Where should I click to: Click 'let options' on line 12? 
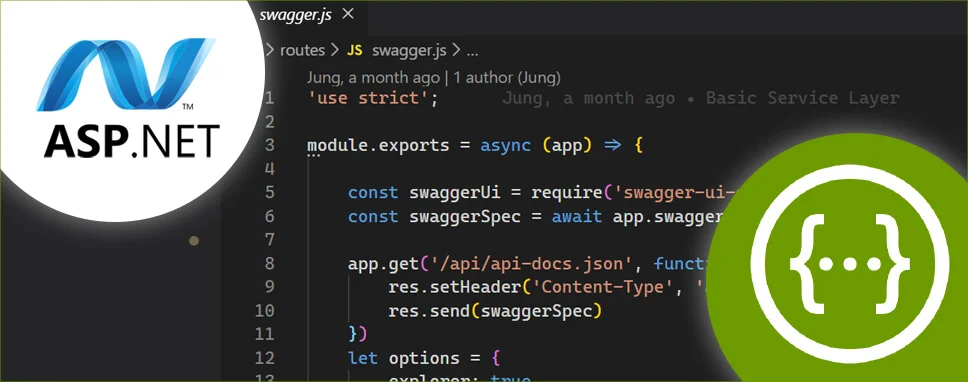[x=403, y=359]
